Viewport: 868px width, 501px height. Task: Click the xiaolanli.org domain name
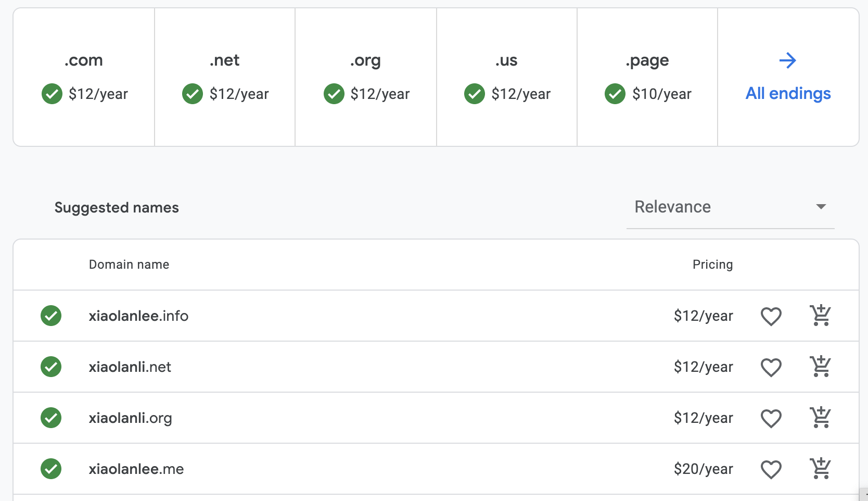point(130,418)
